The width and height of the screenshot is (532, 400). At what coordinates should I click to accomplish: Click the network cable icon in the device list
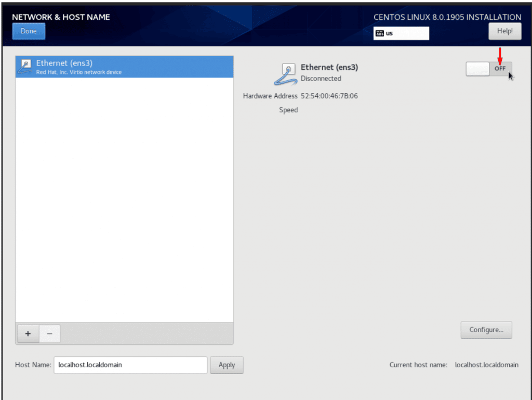[25, 67]
